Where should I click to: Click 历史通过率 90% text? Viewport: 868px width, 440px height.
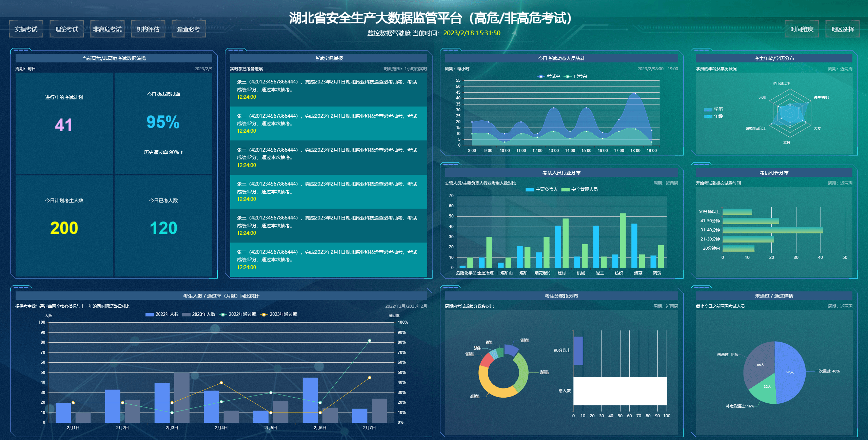(163, 152)
